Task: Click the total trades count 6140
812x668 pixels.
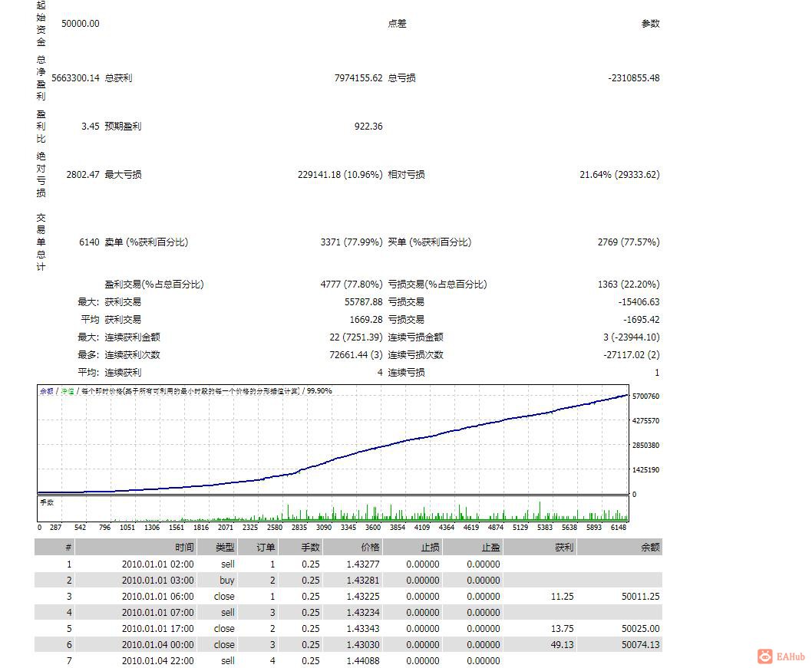Action: tap(89, 242)
